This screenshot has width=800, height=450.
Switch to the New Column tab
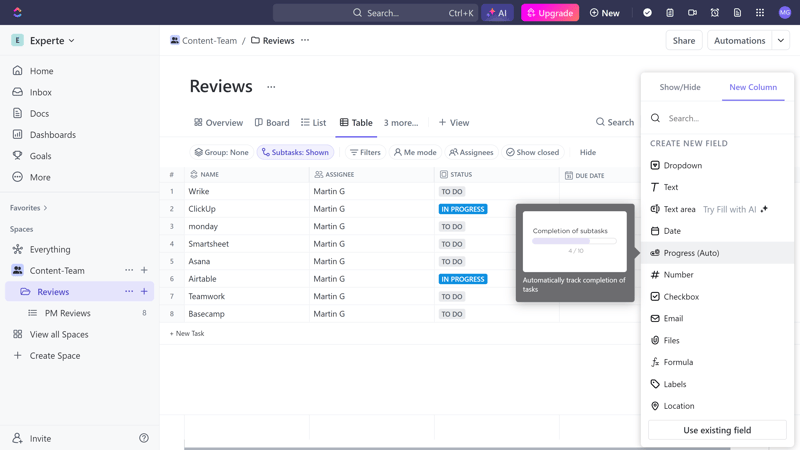[753, 87]
